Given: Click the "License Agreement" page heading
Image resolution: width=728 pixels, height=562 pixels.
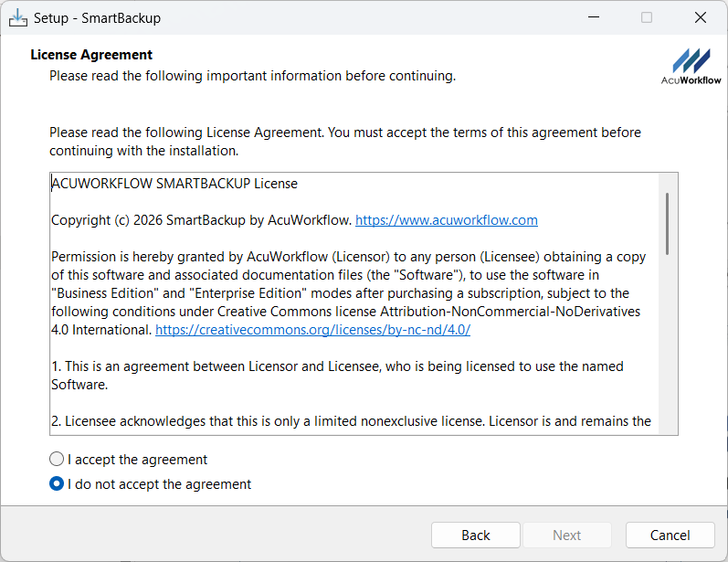Looking at the screenshot, I should click(x=91, y=55).
